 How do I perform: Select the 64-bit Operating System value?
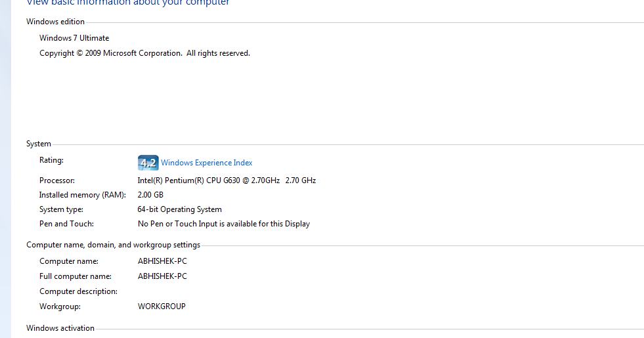pos(179,209)
